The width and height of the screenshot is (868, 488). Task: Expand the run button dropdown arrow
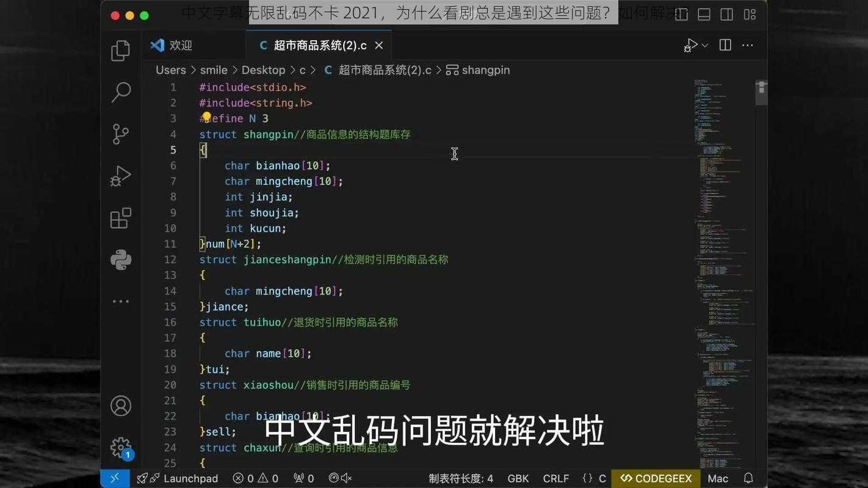[x=705, y=46]
